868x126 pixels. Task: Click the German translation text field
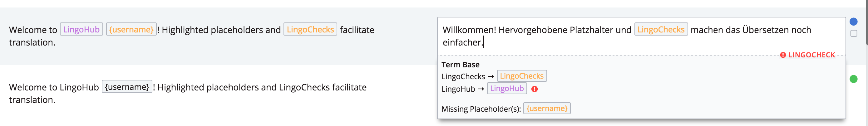641,36
